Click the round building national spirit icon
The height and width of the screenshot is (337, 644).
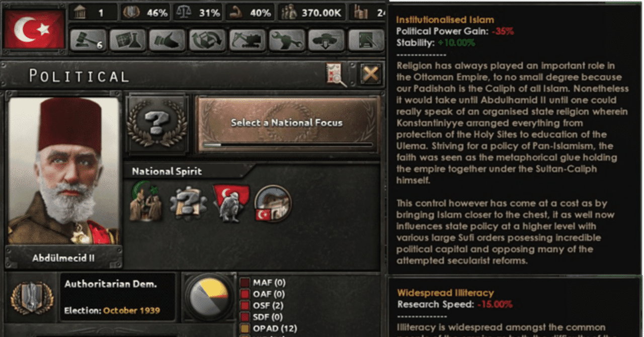coord(273,204)
